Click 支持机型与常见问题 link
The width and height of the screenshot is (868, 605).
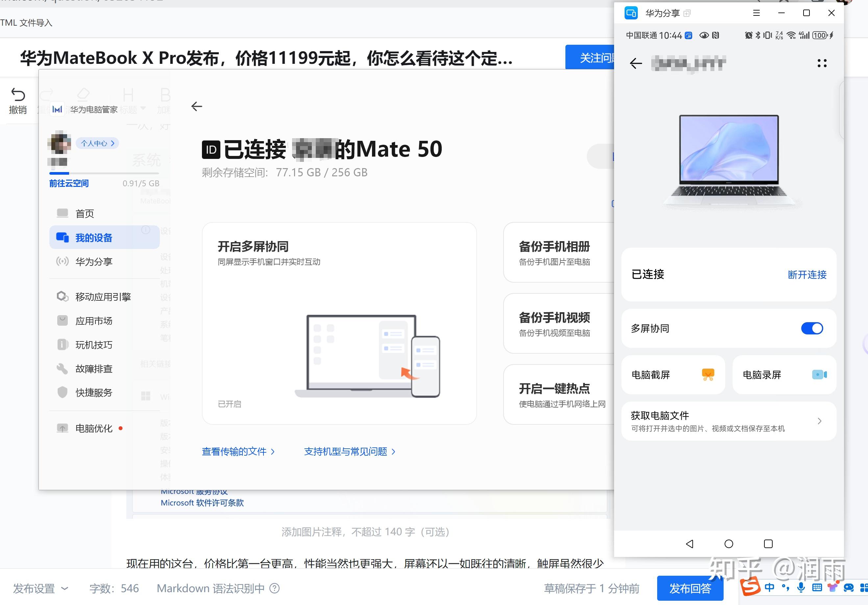pos(350,451)
